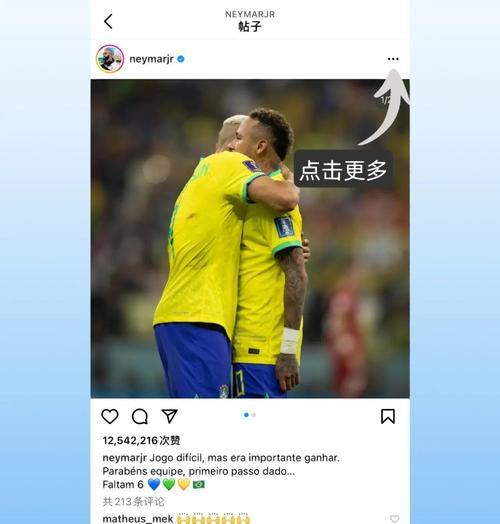Select the first blue carousel indicator dot
The height and width of the screenshot is (524, 500).
coord(246,415)
